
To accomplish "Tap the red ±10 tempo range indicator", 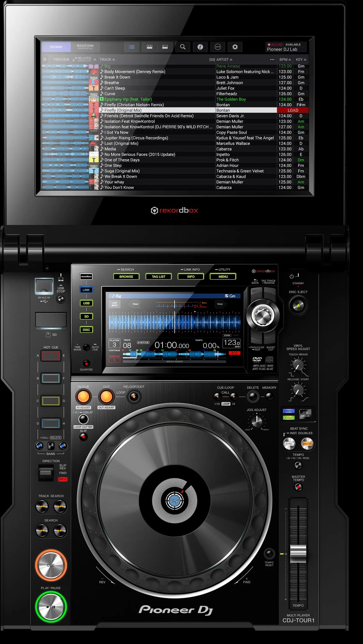I will 234,353.
